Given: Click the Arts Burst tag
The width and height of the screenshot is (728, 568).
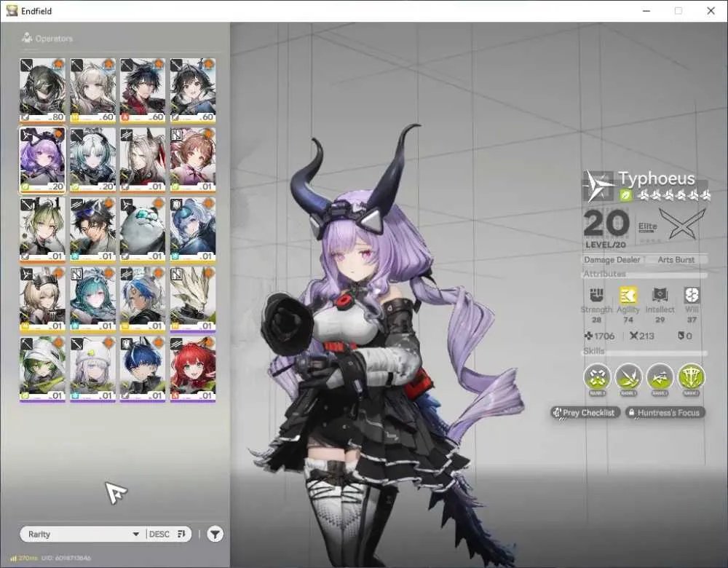Looking at the screenshot, I should [676, 260].
